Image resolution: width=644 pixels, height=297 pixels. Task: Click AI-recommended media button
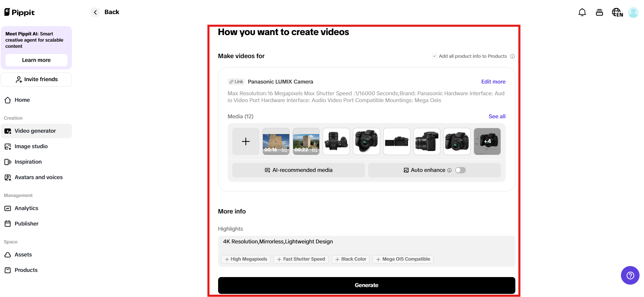click(x=299, y=170)
